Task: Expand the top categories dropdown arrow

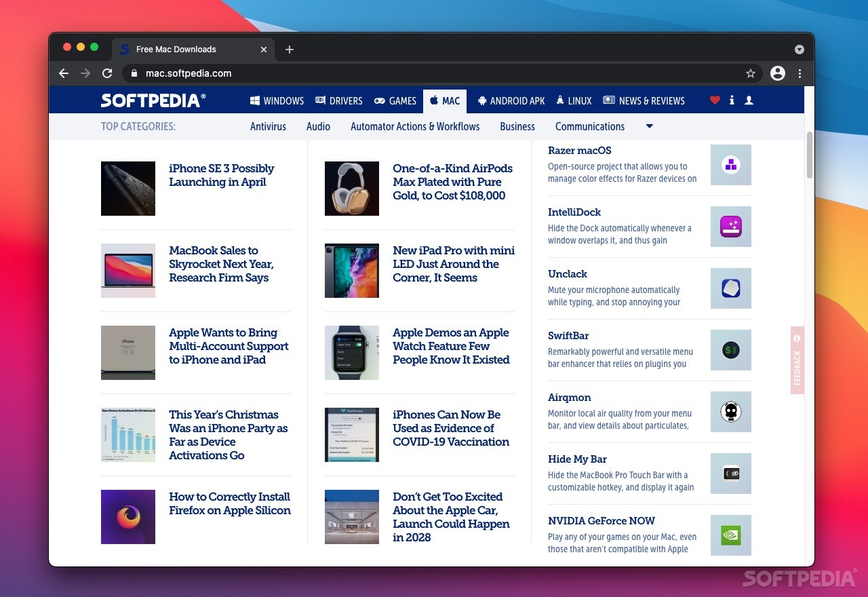Action: click(x=649, y=126)
